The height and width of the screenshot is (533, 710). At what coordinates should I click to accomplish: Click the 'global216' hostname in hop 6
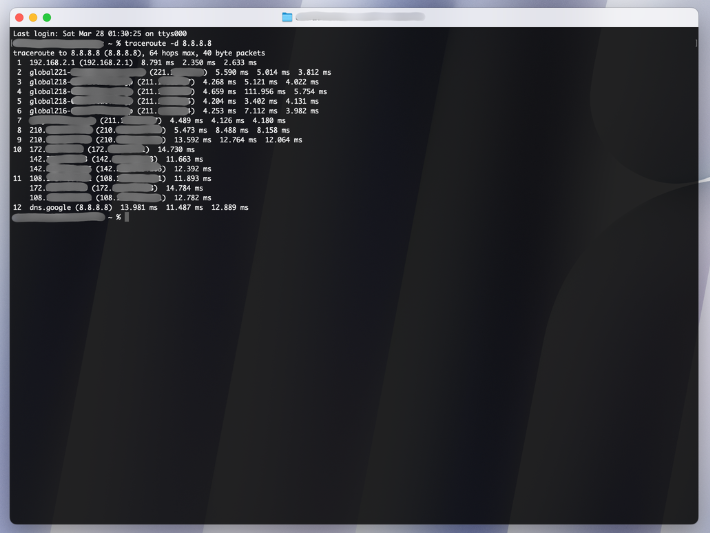[48, 110]
